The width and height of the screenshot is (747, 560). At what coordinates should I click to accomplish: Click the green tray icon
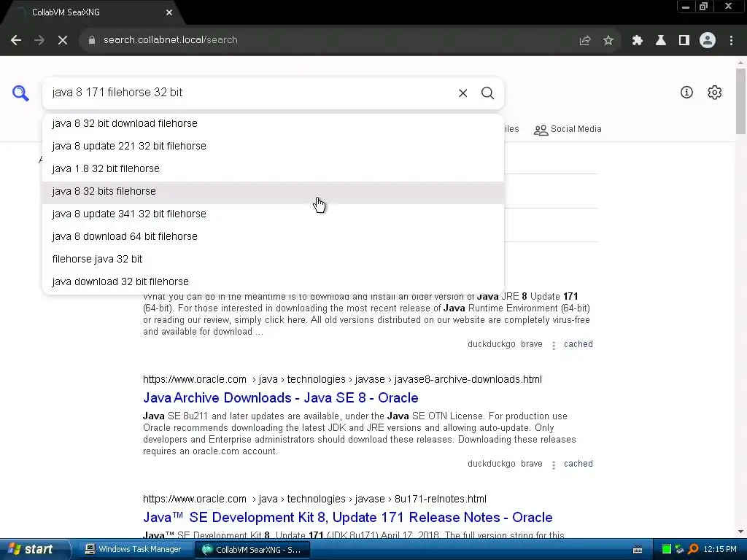[x=667, y=550]
